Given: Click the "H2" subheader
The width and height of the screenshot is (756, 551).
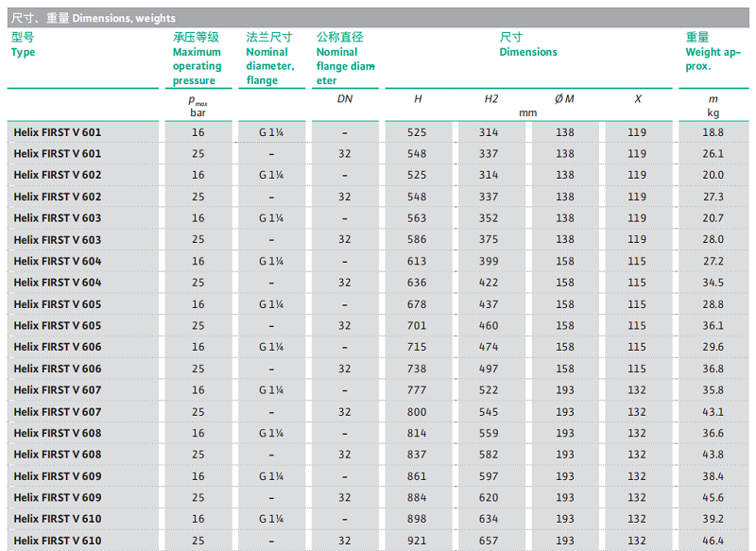Looking at the screenshot, I should 490,99.
